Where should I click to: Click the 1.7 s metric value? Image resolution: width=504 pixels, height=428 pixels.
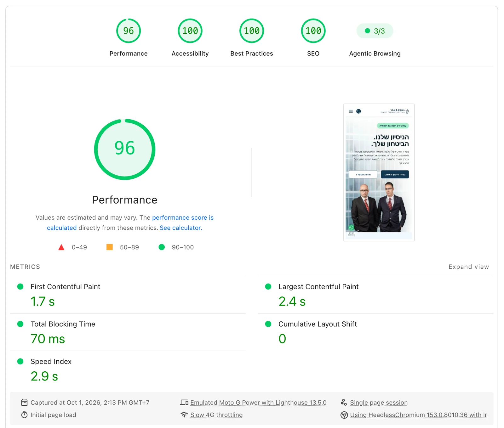point(43,301)
